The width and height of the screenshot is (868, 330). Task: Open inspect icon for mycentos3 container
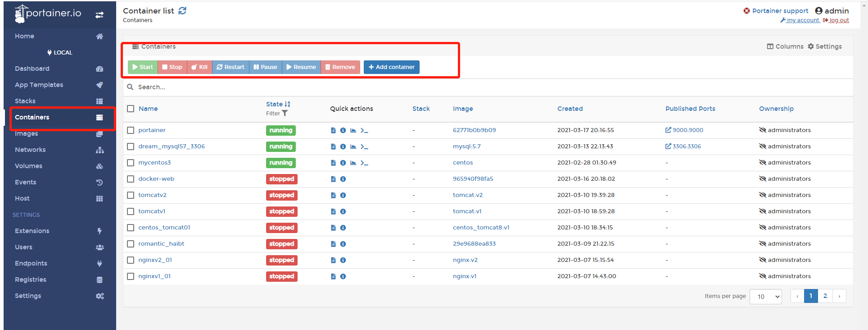pyautogui.click(x=343, y=163)
